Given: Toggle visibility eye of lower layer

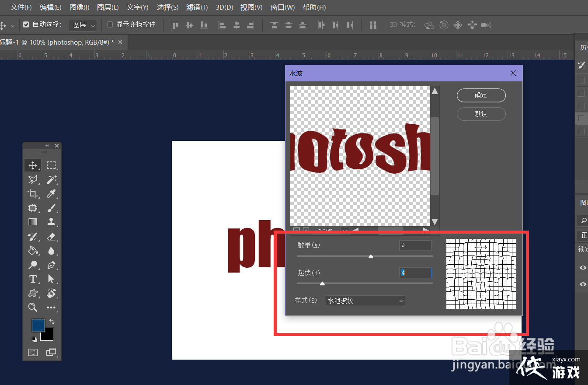Looking at the screenshot, I should coord(583,284).
